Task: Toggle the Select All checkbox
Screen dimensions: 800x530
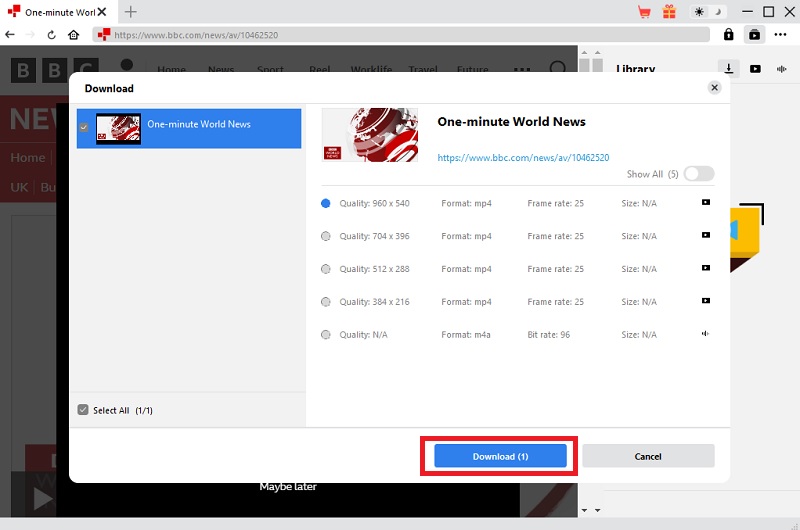Action: pos(83,410)
